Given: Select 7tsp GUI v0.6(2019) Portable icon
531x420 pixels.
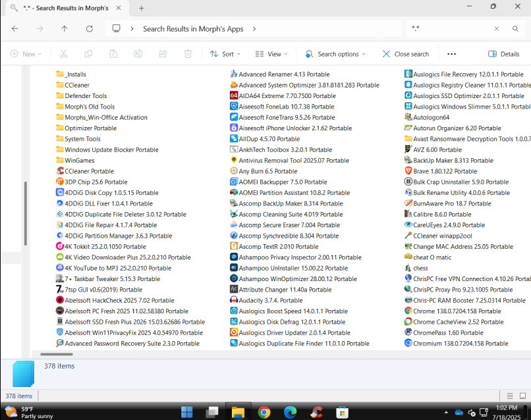Looking at the screenshot, I should click(x=60, y=290).
